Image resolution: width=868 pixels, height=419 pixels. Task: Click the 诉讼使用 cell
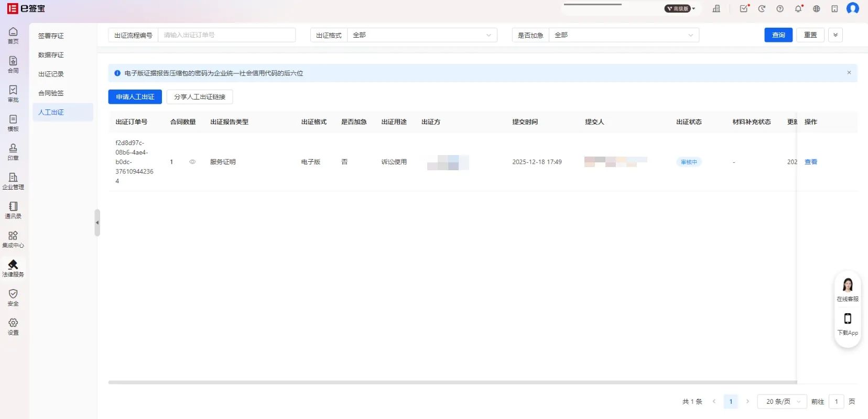coord(394,162)
